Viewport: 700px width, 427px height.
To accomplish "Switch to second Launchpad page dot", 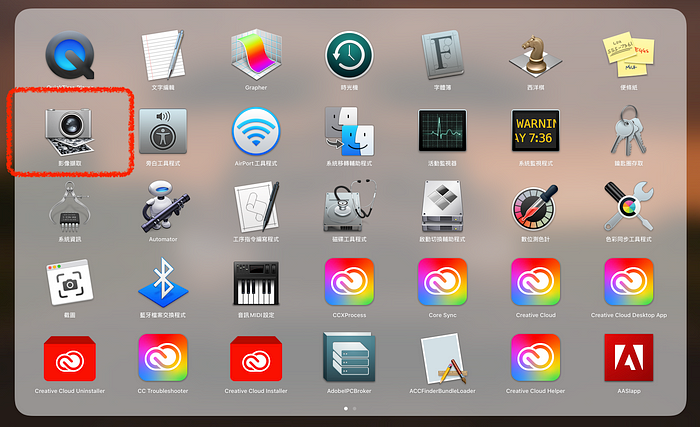I will point(354,409).
